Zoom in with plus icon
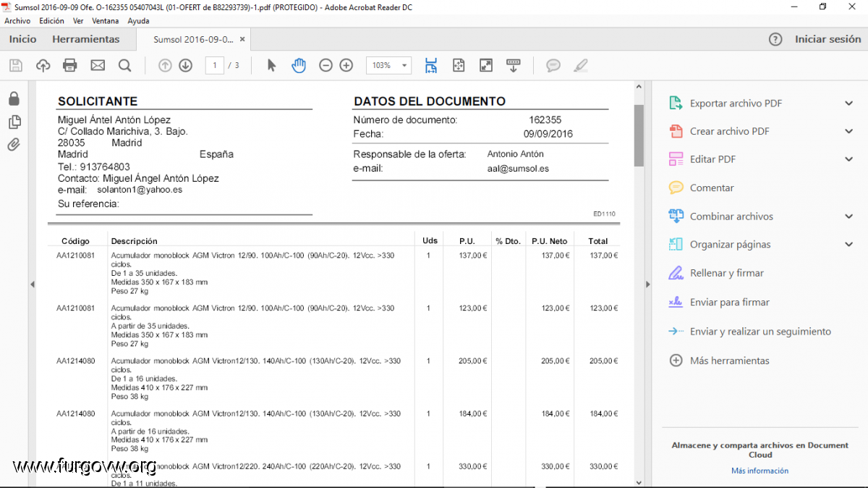 346,66
